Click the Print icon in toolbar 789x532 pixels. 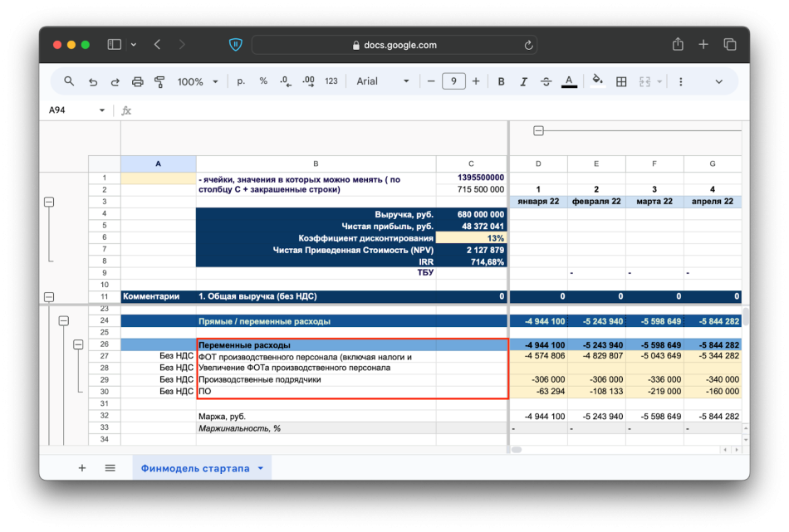point(138,81)
